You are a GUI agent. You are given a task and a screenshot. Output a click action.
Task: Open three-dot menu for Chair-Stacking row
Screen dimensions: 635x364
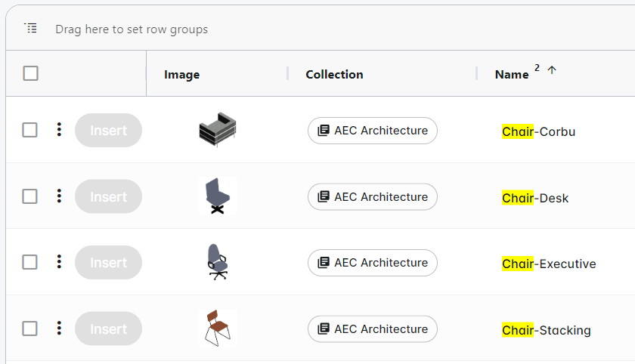coord(59,329)
